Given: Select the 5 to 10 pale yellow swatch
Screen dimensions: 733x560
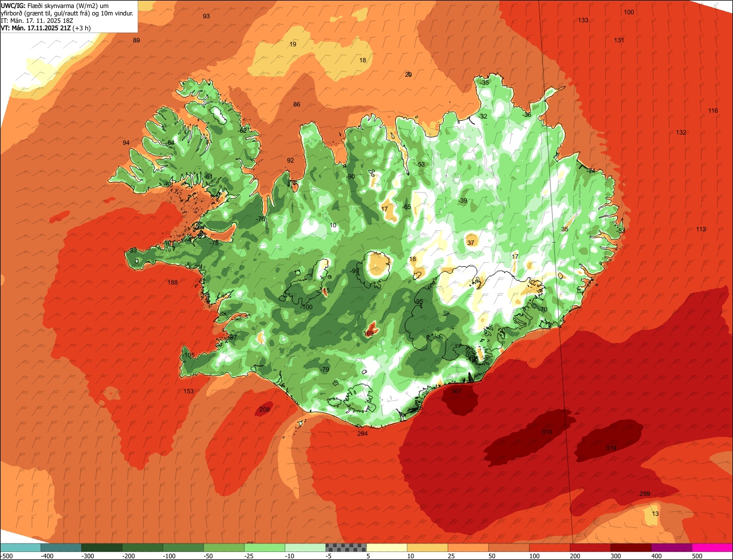Looking at the screenshot, I should [386, 547].
